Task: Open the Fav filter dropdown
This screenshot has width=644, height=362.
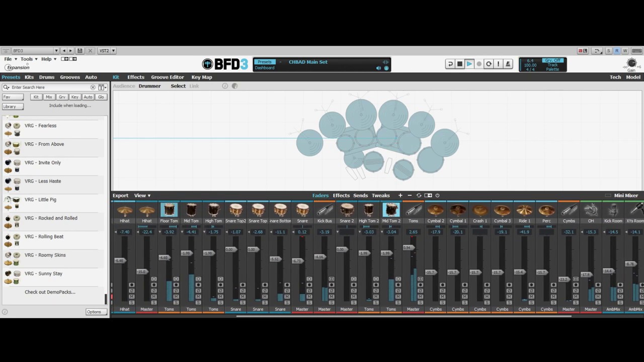Action: (x=13, y=97)
